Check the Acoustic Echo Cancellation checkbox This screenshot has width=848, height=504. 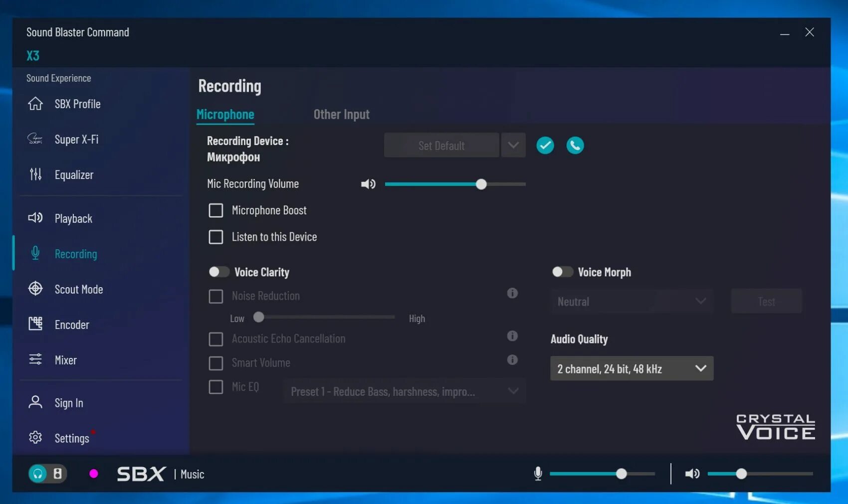click(x=216, y=339)
